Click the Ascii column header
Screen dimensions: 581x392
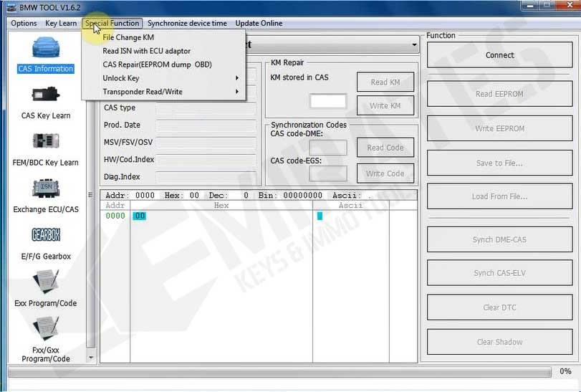coord(350,205)
